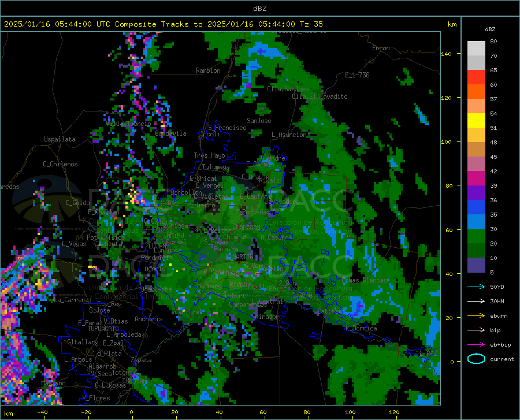The image size is (520, 420).
Task: Click the cyan 50YD arrow in legend
Action: (x=476, y=287)
